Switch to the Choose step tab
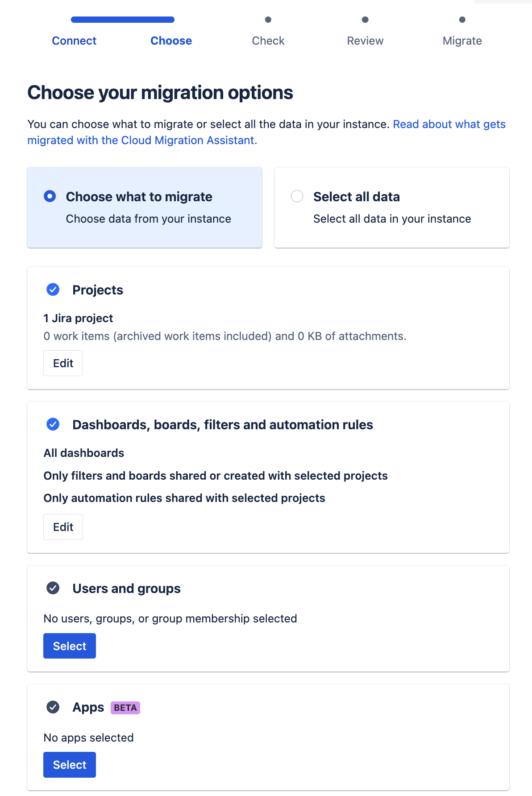Screen dimensions: 532x796 click(171, 41)
